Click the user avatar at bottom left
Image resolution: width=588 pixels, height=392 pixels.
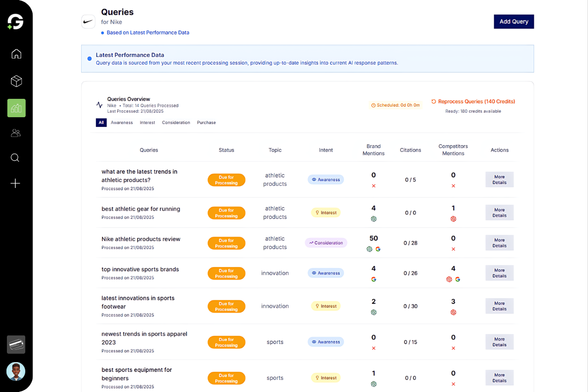pos(16,371)
